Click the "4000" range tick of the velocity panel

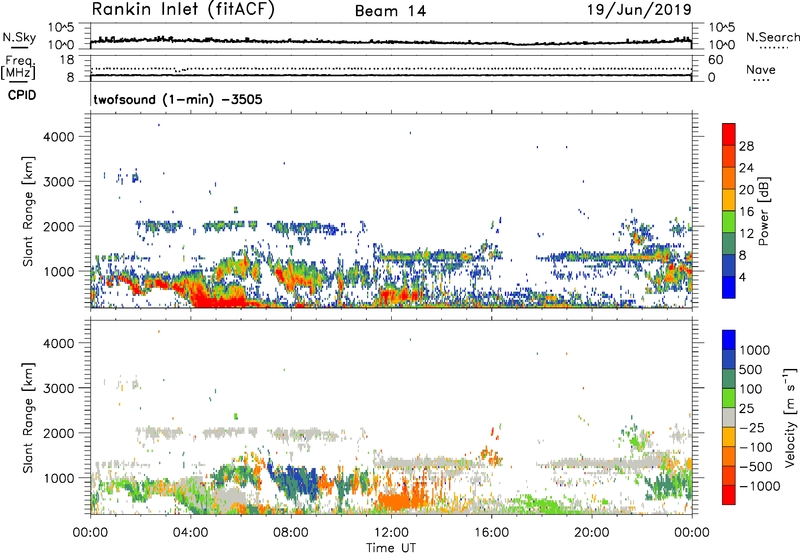pos(58,343)
